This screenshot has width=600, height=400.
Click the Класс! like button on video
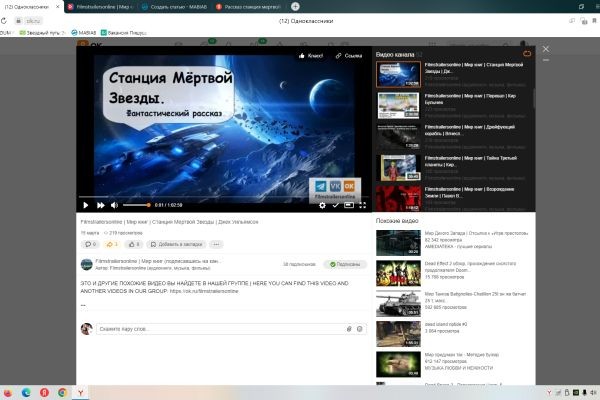point(311,56)
